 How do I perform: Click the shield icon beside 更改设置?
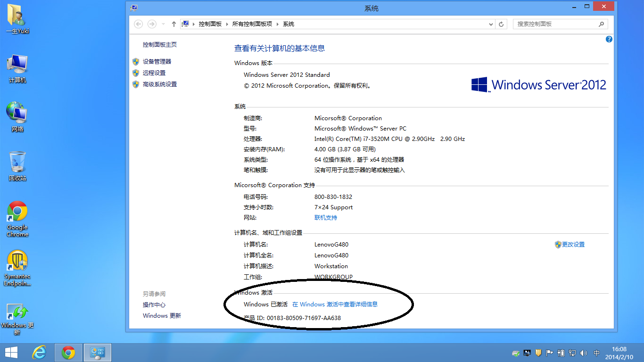[x=558, y=245]
